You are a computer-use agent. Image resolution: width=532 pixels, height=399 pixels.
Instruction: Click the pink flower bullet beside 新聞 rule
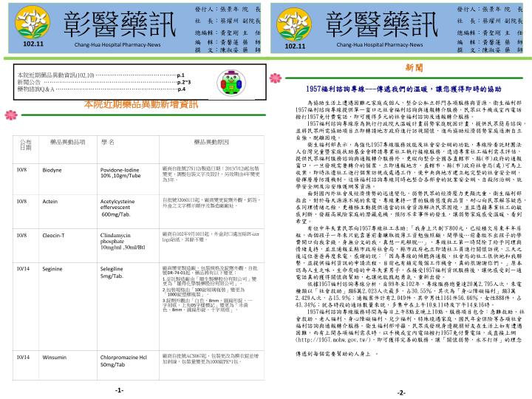coord(276,78)
